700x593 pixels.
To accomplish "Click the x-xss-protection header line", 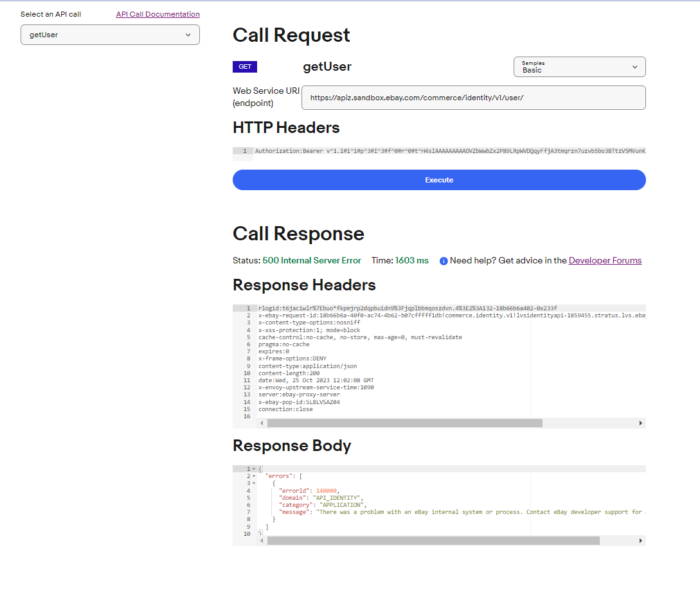I will click(x=309, y=330).
